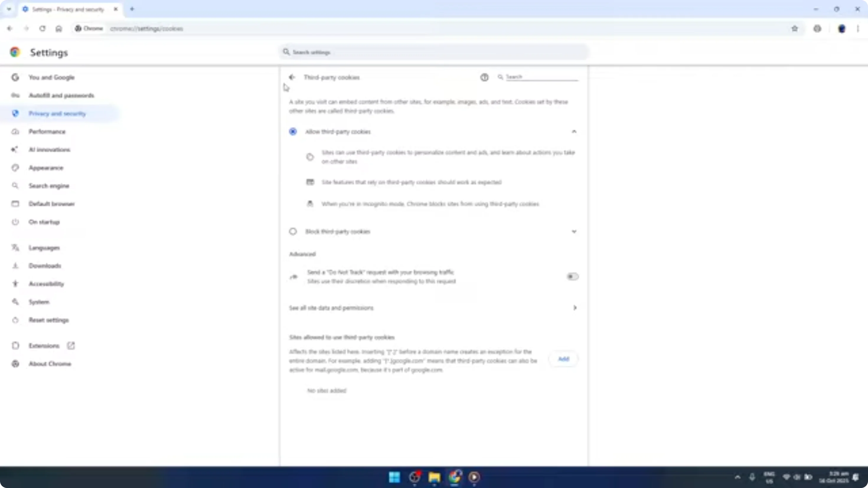This screenshot has width=868, height=488.
Task: Reload the current page
Action: click(x=43, y=29)
